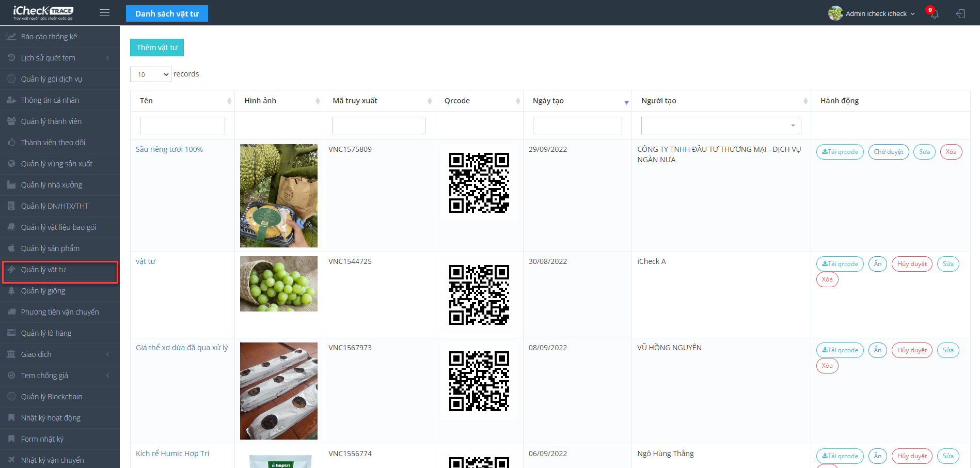Image resolution: width=980 pixels, height=468 pixels.
Task: Open the Người tạo filter dropdown
Action: point(721,126)
